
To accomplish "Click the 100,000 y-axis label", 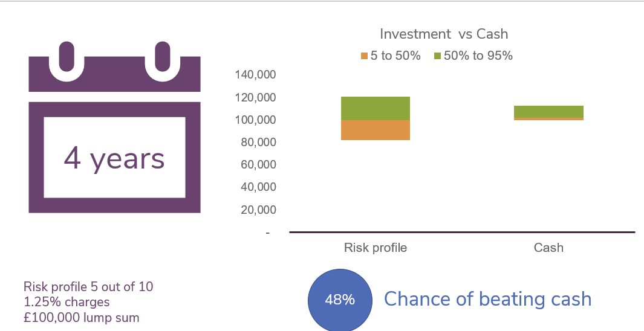I will (255, 120).
